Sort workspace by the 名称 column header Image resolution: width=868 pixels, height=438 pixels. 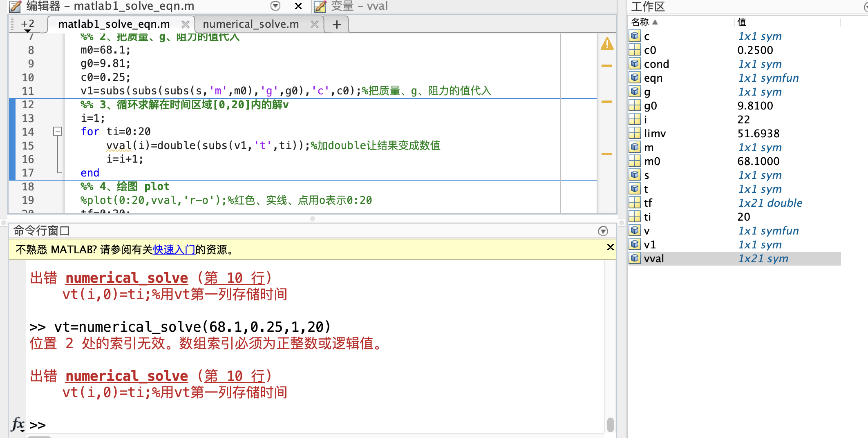click(x=640, y=22)
